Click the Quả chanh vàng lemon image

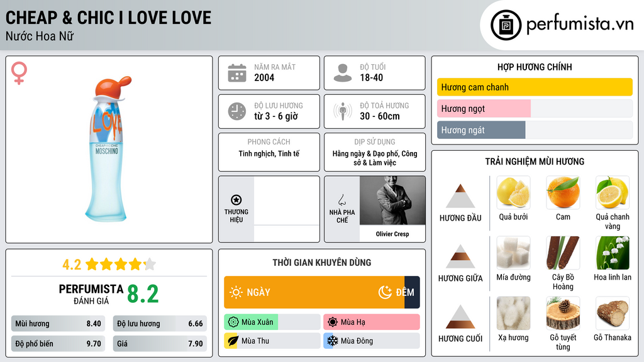tap(613, 192)
